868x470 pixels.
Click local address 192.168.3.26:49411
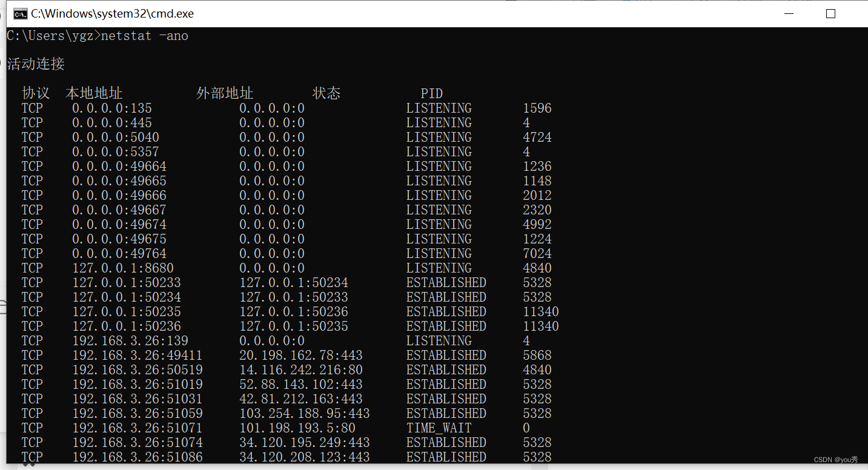click(x=137, y=356)
